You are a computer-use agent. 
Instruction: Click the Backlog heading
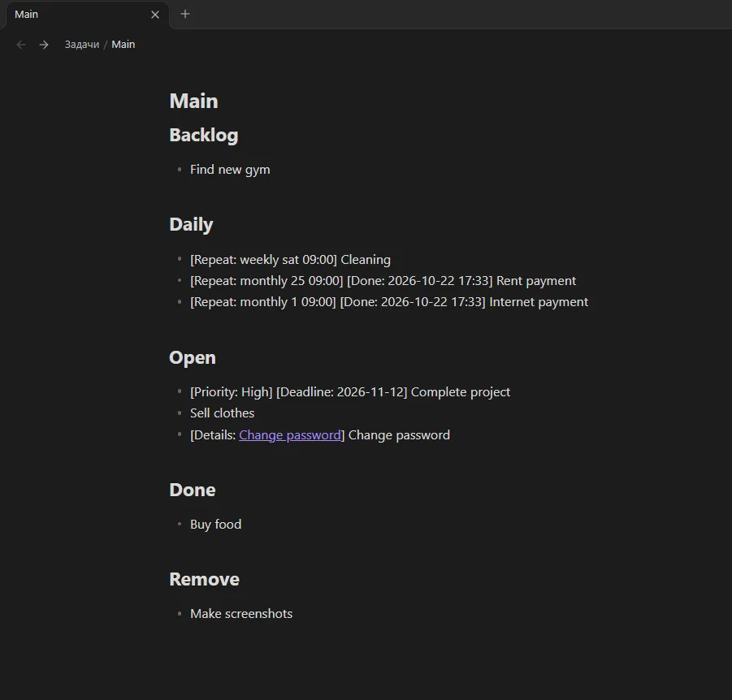tap(204, 136)
